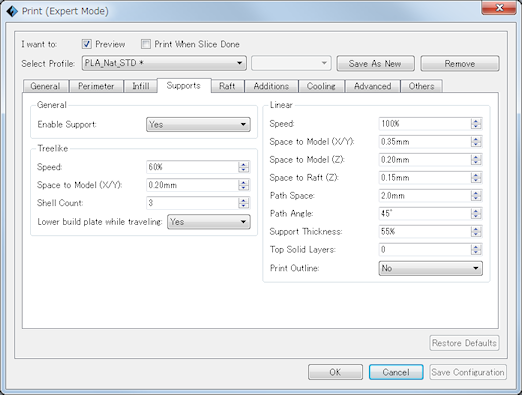
Task: Open the Additions tab
Action: (271, 86)
